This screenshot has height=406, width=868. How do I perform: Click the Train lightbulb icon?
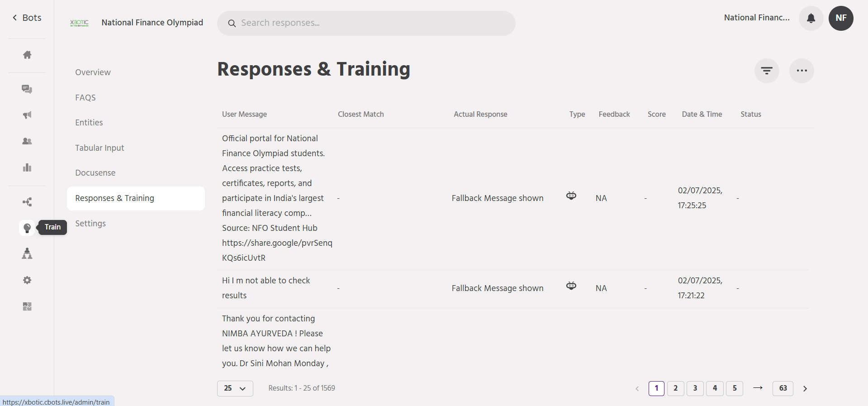pos(27,228)
